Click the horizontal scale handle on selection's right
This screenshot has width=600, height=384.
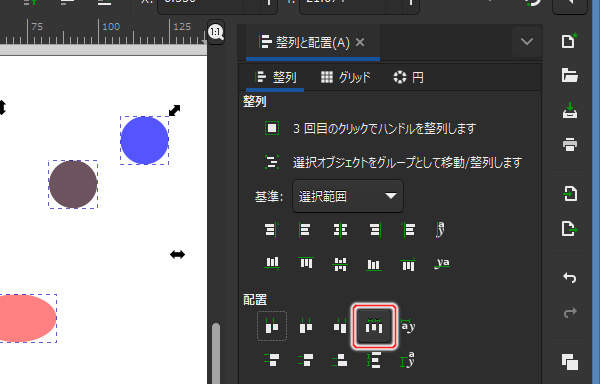coord(177,254)
